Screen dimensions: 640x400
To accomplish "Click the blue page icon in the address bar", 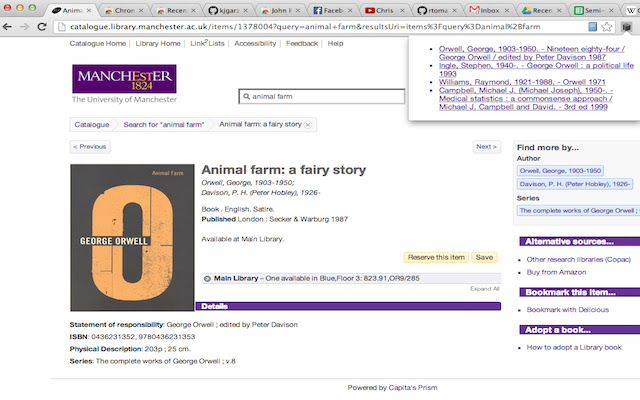I will point(592,27).
